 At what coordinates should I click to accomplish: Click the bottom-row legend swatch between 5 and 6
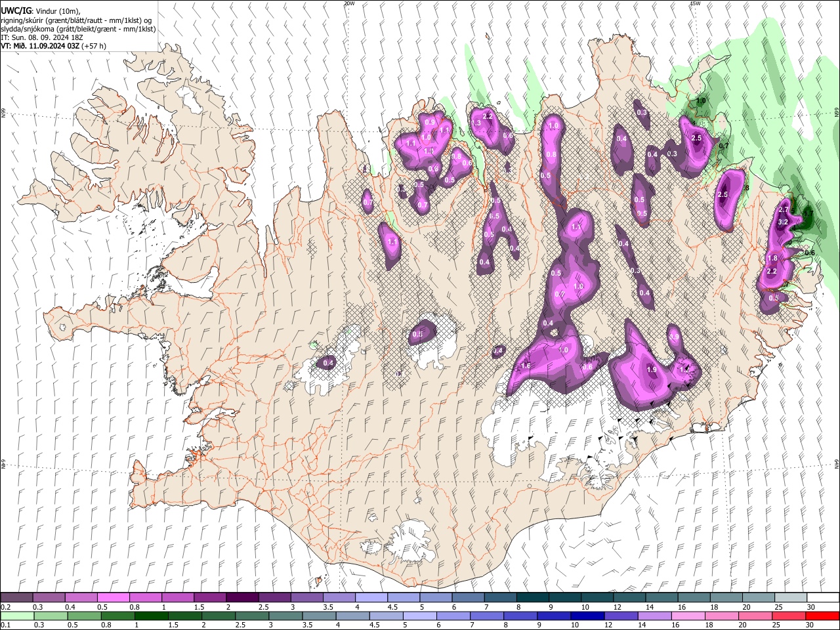[420, 616]
